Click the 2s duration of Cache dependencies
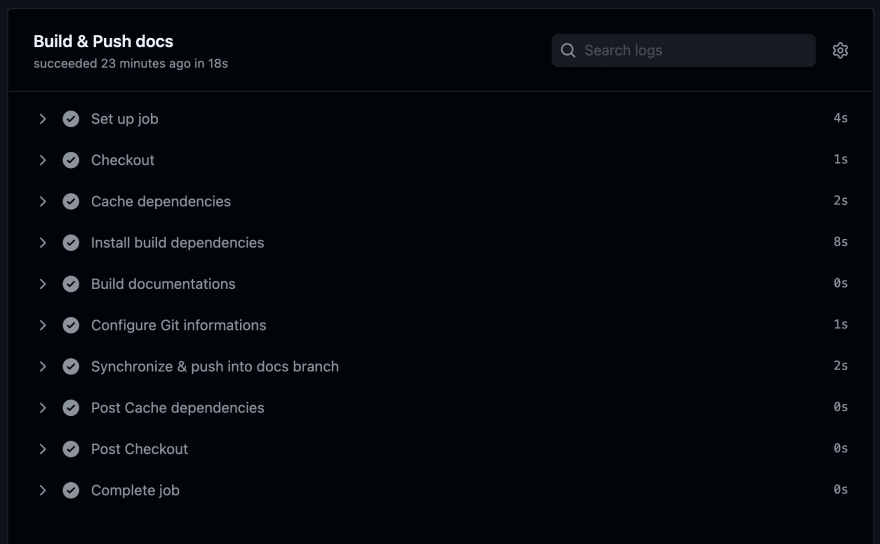Image resolution: width=880 pixels, height=544 pixels. pos(840,200)
